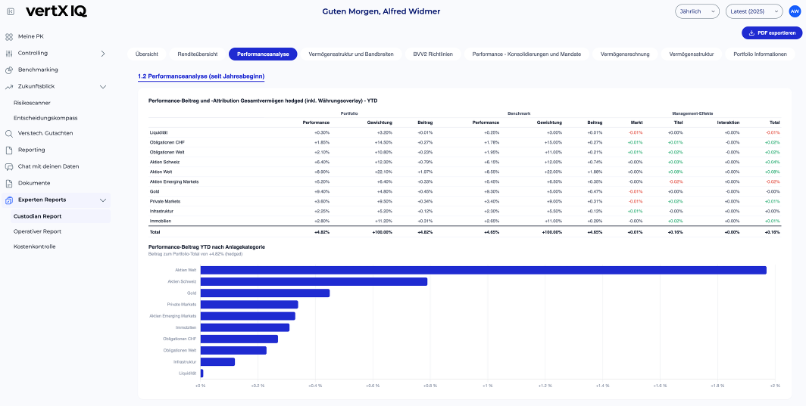Screen dimensions: 806x406
Task: Select the Vermögensrechnung tab
Action: (x=625, y=54)
